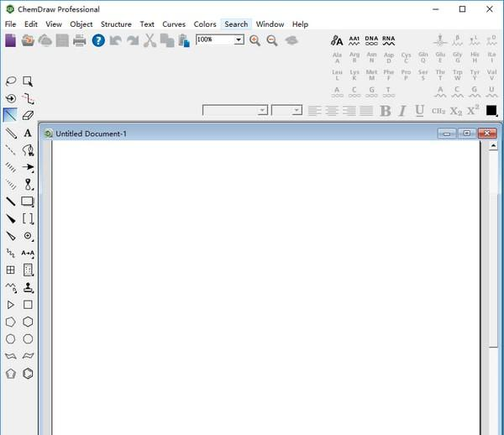Open the Window menu
This screenshot has height=435, width=504.
(x=270, y=24)
